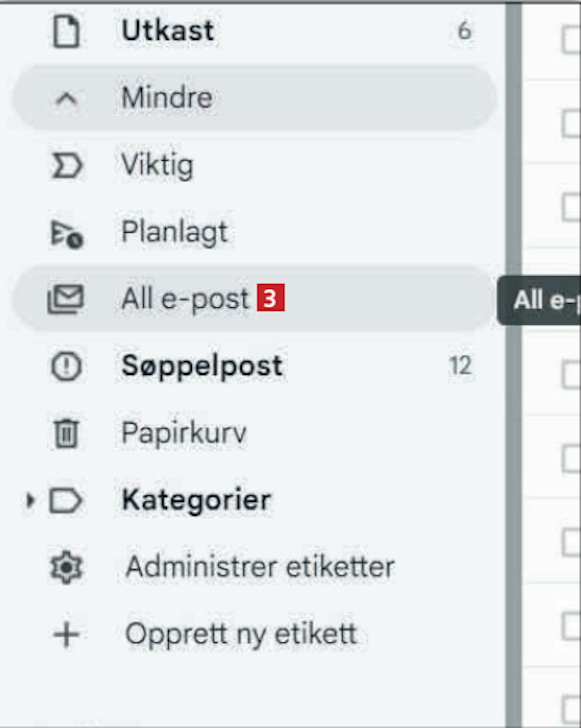Tick the checkbox beside the Søppelpost row
Image resolution: width=581 pixels, height=728 pixels.
[572, 374]
